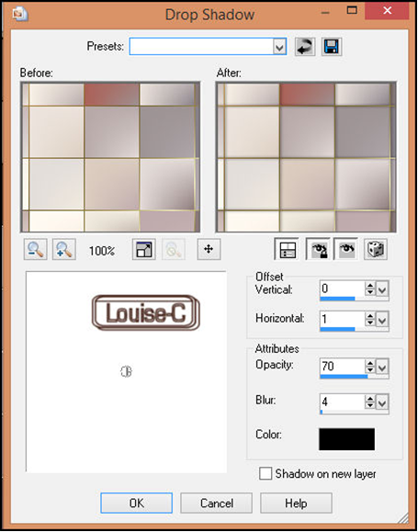The width and height of the screenshot is (418, 532).
Task: Confirm with the OK button
Action: 136,503
